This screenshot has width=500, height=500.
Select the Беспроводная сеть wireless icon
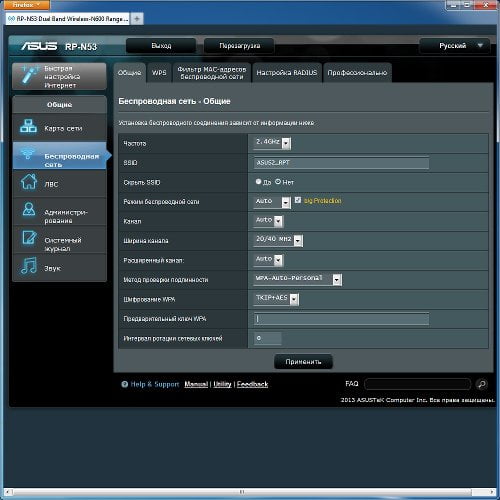point(28,153)
